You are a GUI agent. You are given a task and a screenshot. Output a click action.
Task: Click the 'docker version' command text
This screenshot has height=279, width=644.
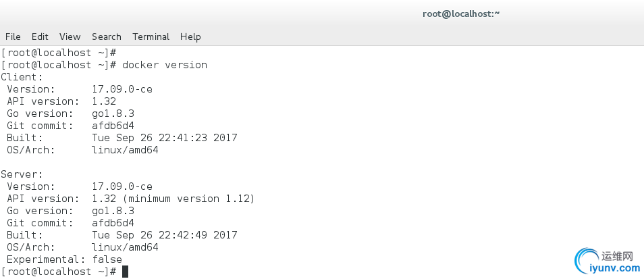click(x=165, y=65)
